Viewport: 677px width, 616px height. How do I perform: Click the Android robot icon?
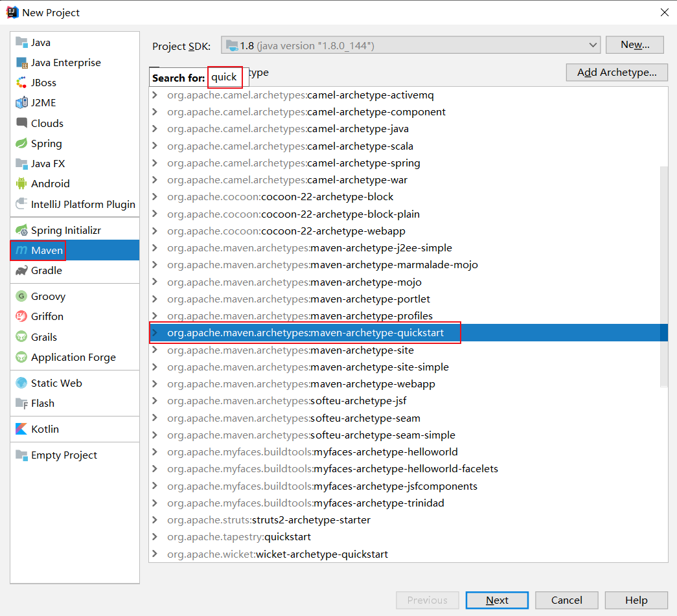[21, 183]
